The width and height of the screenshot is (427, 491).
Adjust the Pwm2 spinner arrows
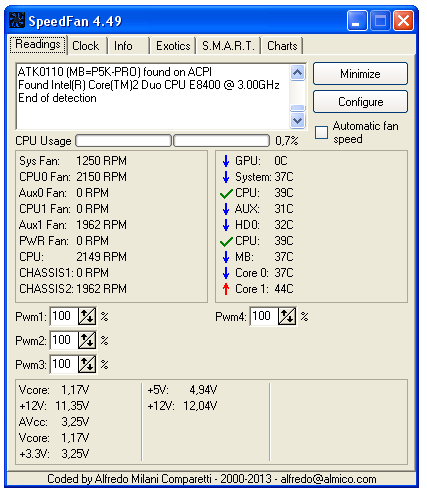(87, 340)
